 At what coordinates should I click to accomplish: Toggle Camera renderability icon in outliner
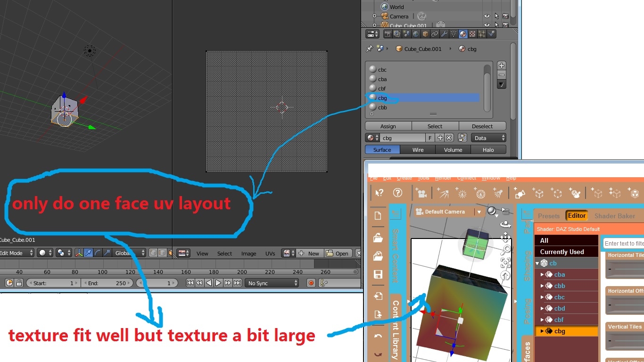pos(505,16)
